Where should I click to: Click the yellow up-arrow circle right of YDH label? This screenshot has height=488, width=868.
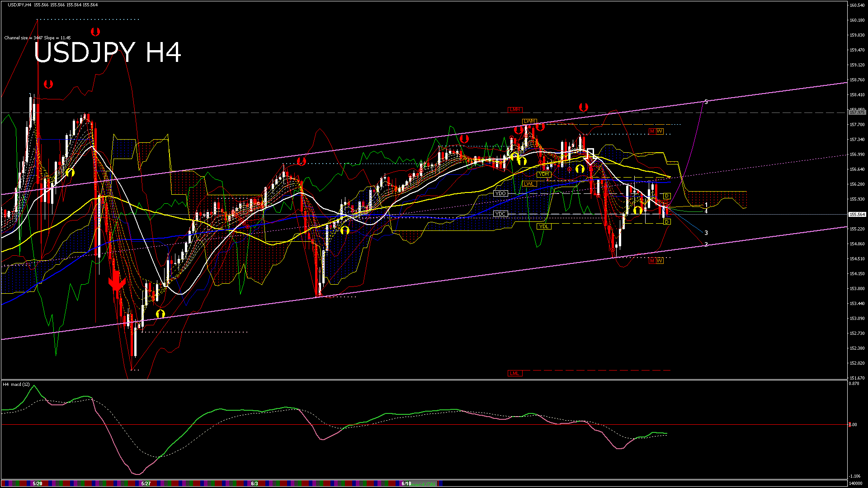[x=580, y=169]
